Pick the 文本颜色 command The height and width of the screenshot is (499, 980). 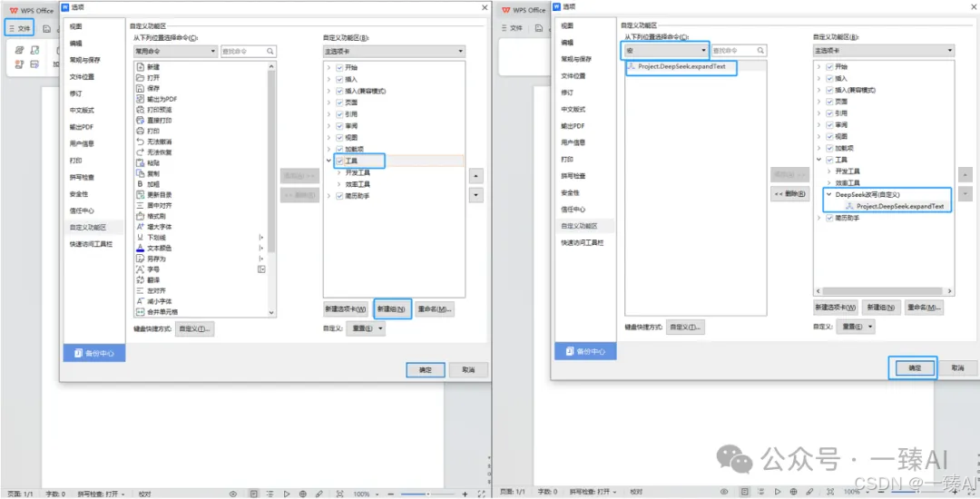point(158,248)
